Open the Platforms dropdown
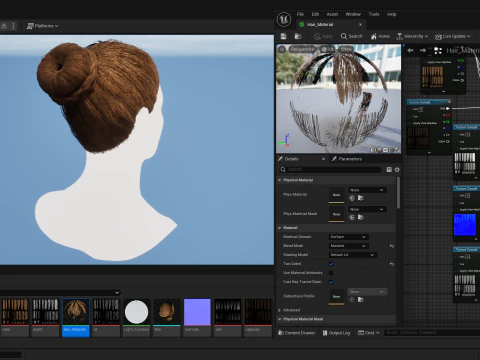The height and width of the screenshot is (360, 480). point(42,26)
